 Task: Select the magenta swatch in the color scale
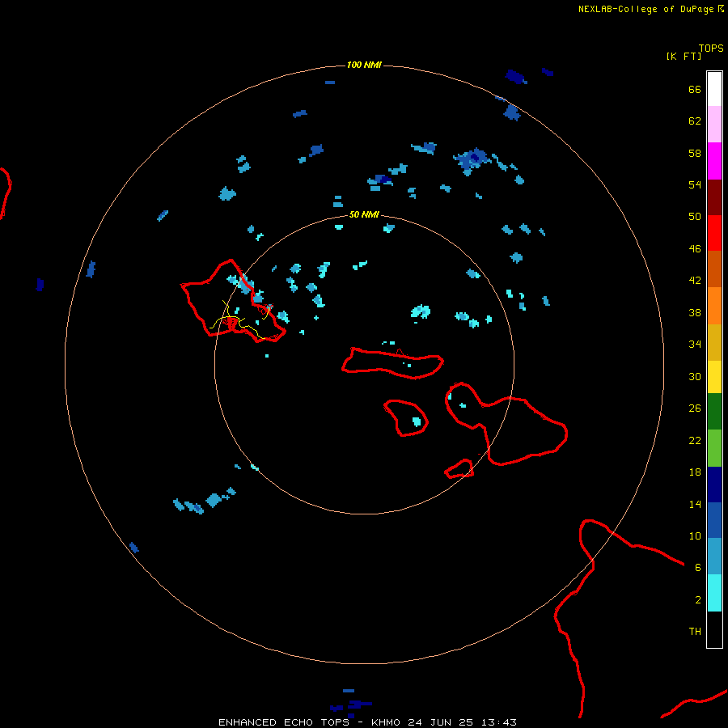[714, 161]
